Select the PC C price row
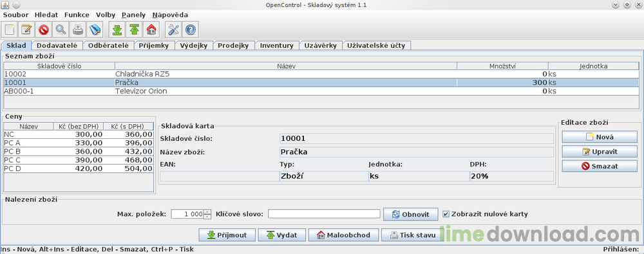 coord(79,160)
